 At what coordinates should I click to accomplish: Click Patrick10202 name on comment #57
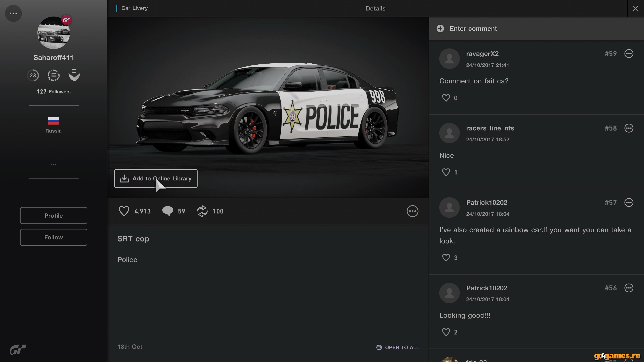pos(487,203)
